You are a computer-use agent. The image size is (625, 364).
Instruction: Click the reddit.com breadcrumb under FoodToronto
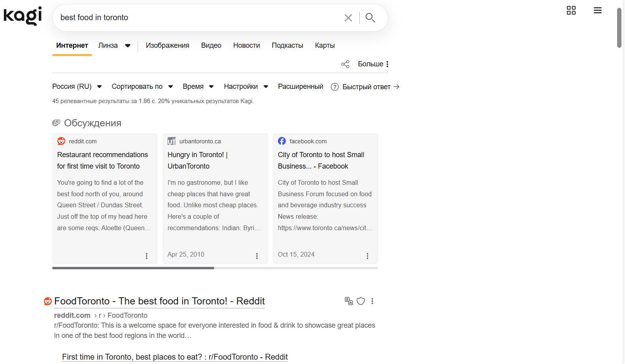click(72, 315)
